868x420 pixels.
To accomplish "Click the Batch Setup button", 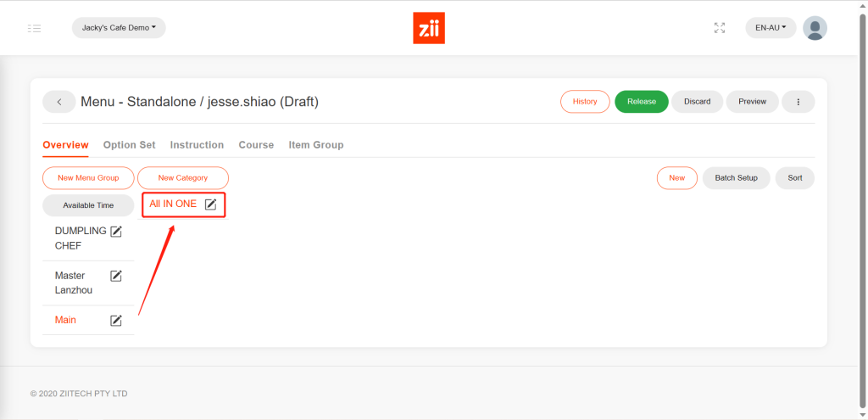I will (x=736, y=178).
